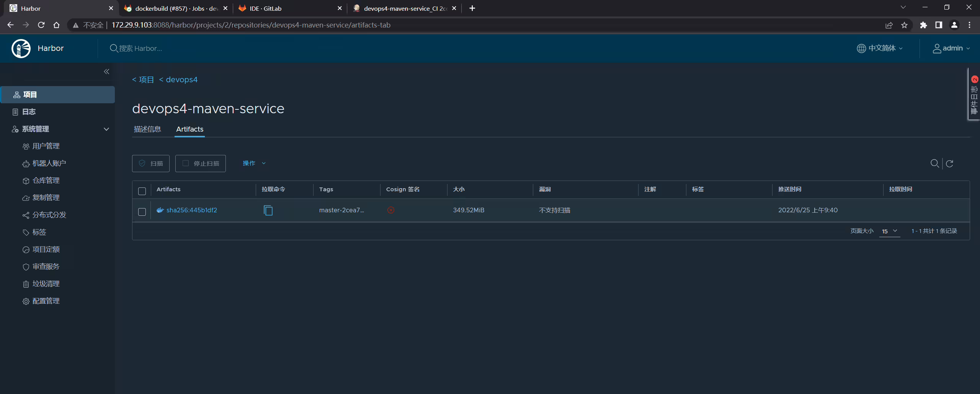Select all artifacts with header checkbox
Screen dimensions: 980x394
pyautogui.click(x=142, y=191)
